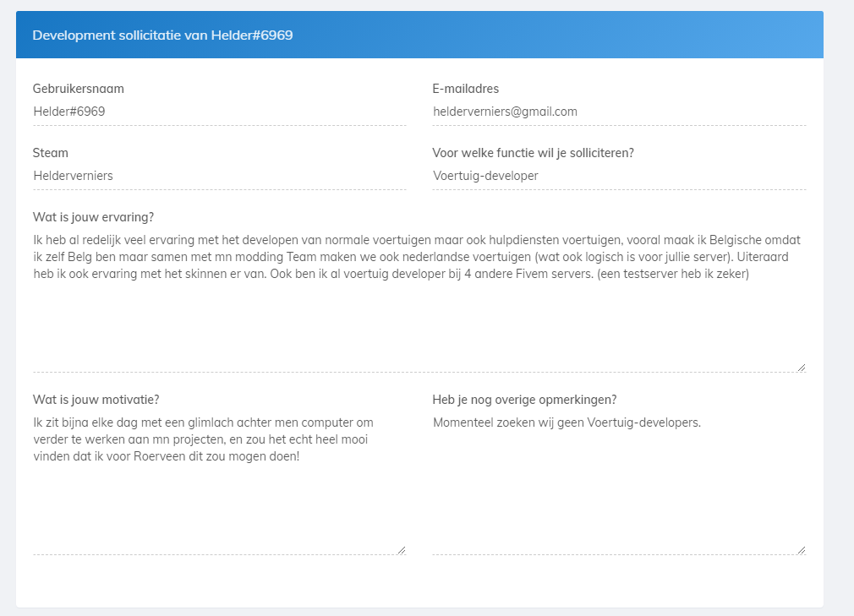854x616 pixels.
Task: Click the resize handle of the motivatie textarea
Action: click(x=401, y=549)
